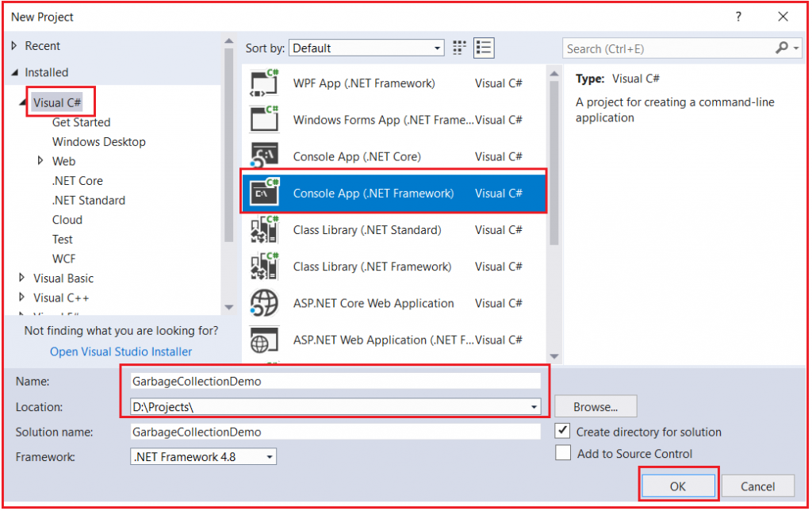
Task: Enable Add to Source Control checkbox
Action: pyautogui.click(x=563, y=453)
